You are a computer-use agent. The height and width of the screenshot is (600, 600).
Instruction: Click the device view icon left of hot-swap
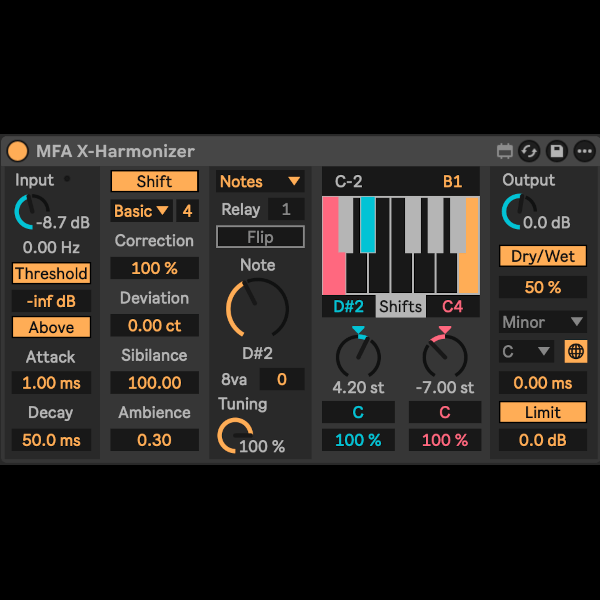[x=504, y=151]
